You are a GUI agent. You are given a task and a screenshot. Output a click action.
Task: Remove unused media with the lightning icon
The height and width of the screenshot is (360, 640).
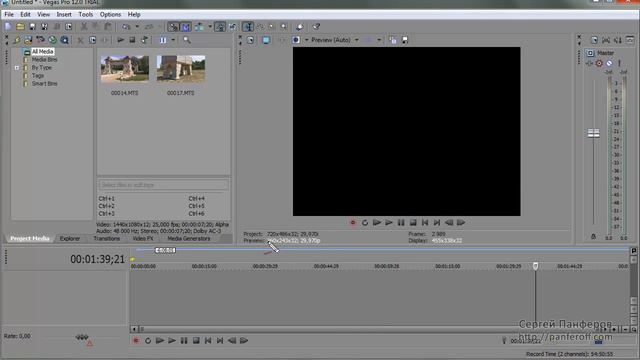pyautogui.click(x=16, y=40)
